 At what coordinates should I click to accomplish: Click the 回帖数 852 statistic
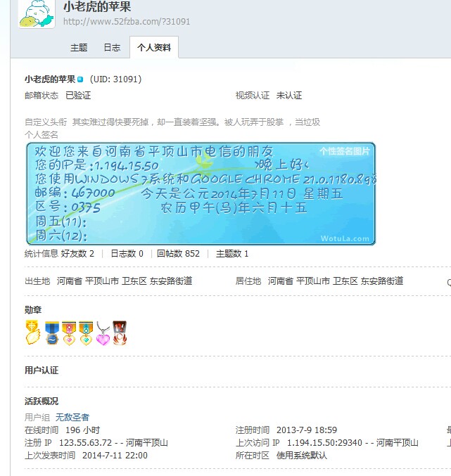click(178, 254)
